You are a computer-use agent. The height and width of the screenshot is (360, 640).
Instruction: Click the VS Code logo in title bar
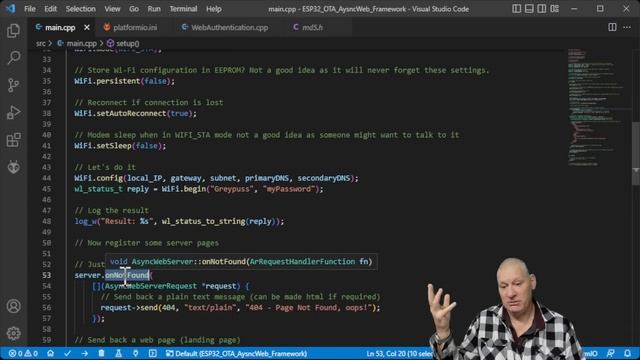click(11, 9)
